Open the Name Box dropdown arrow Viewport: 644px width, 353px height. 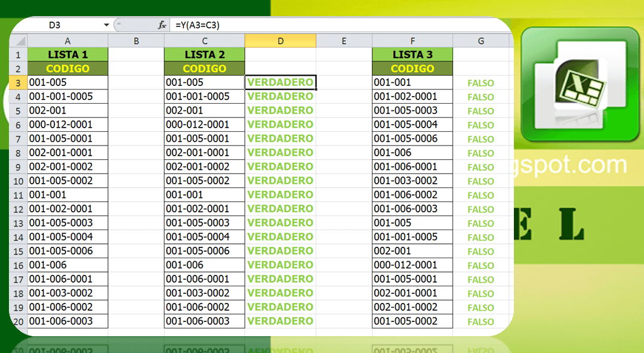106,24
